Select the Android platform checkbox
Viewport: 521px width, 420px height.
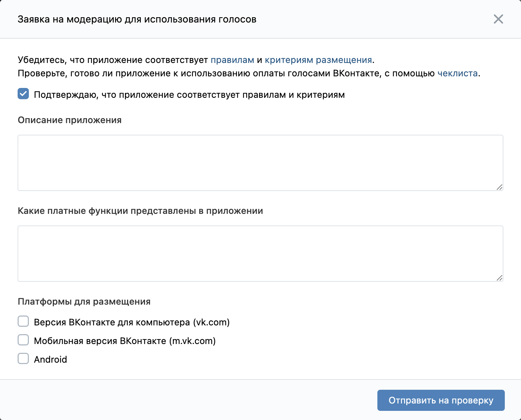point(23,358)
